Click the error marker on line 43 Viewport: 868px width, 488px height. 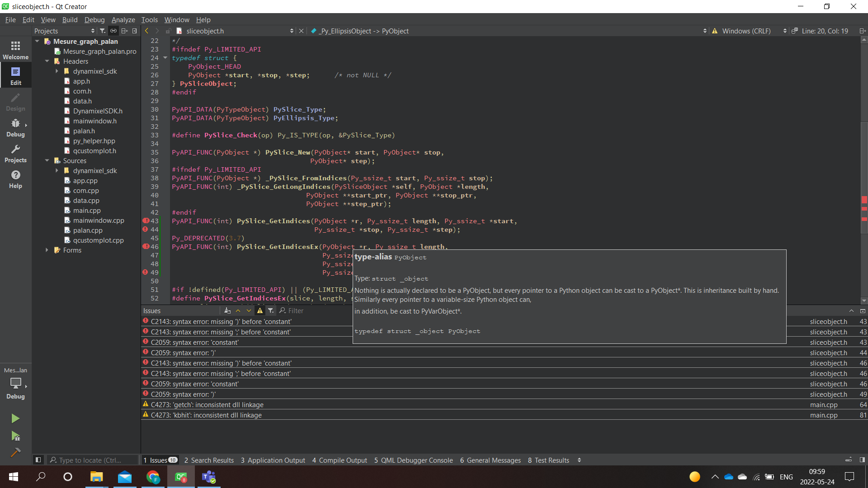pos(146,221)
